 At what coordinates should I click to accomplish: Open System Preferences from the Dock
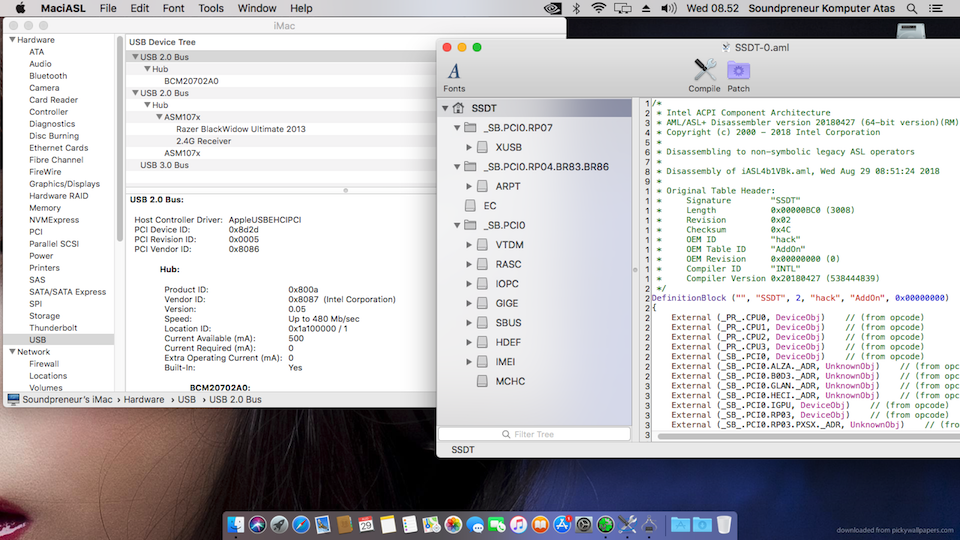click(x=583, y=525)
